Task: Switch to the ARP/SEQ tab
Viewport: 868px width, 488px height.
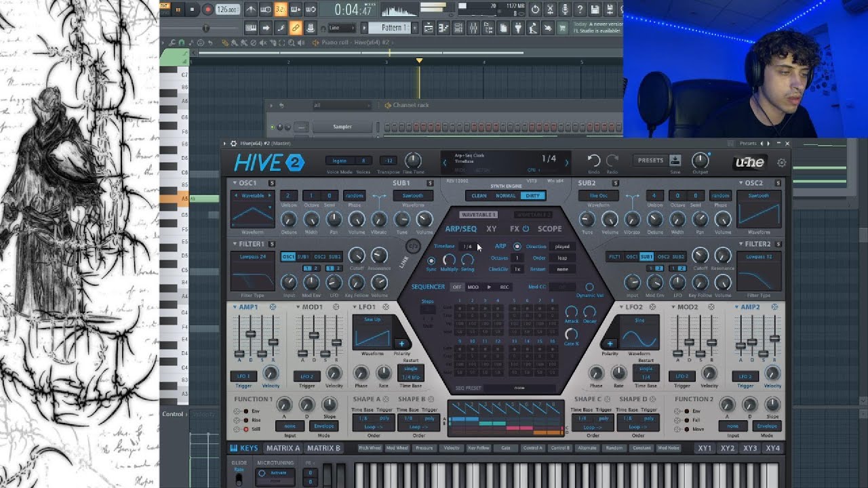Action: pos(460,229)
